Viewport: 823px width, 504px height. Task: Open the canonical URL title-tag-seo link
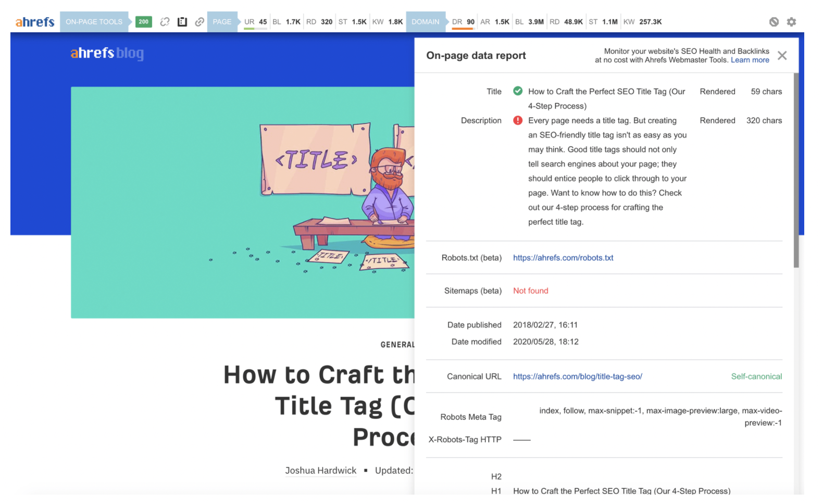coord(578,376)
